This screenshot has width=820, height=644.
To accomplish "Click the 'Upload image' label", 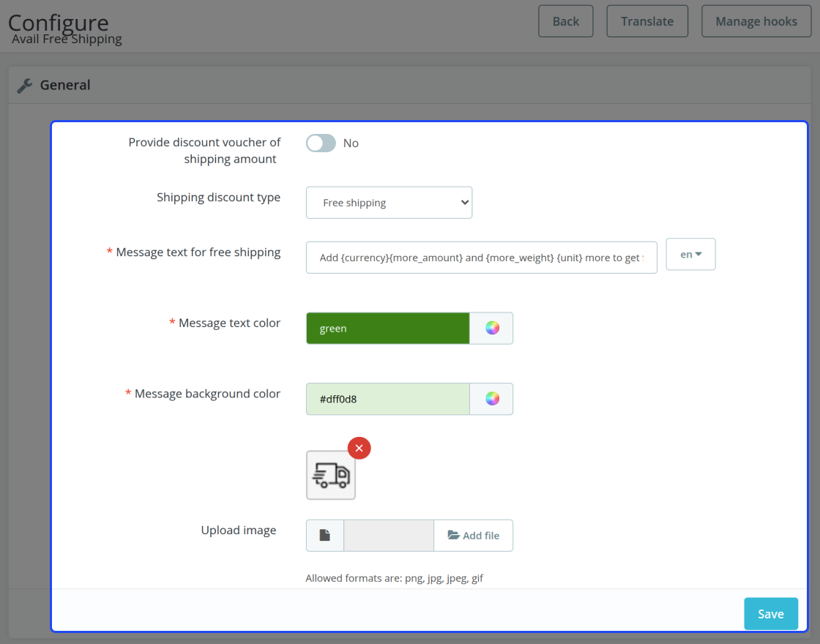I will [239, 530].
